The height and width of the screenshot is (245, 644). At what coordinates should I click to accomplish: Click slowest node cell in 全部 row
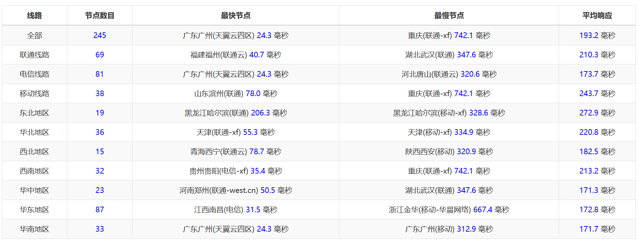pyautogui.click(x=449, y=35)
